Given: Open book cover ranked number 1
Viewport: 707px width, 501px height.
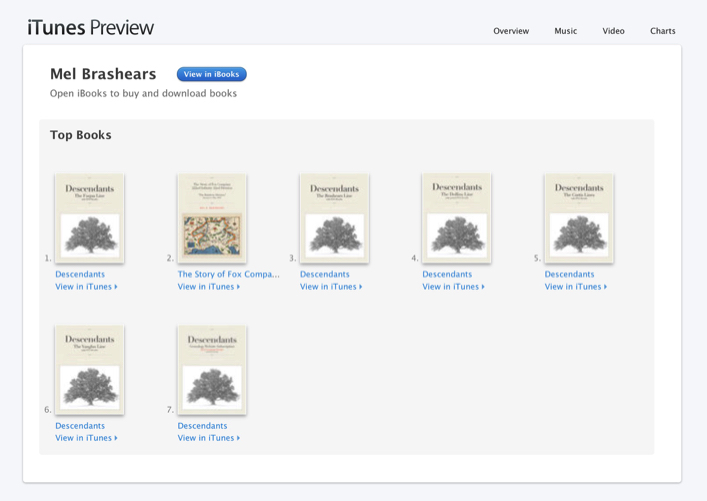Looking at the screenshot, I should (x=89, y=218).
